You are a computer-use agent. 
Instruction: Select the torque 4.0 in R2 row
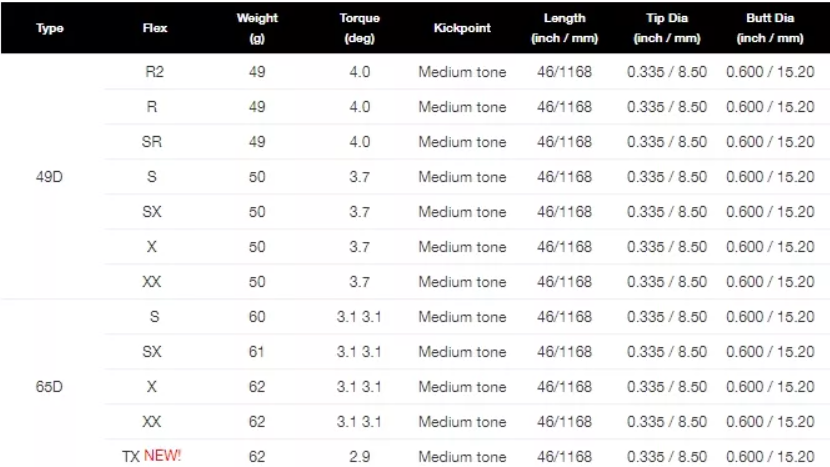point(358,72)
